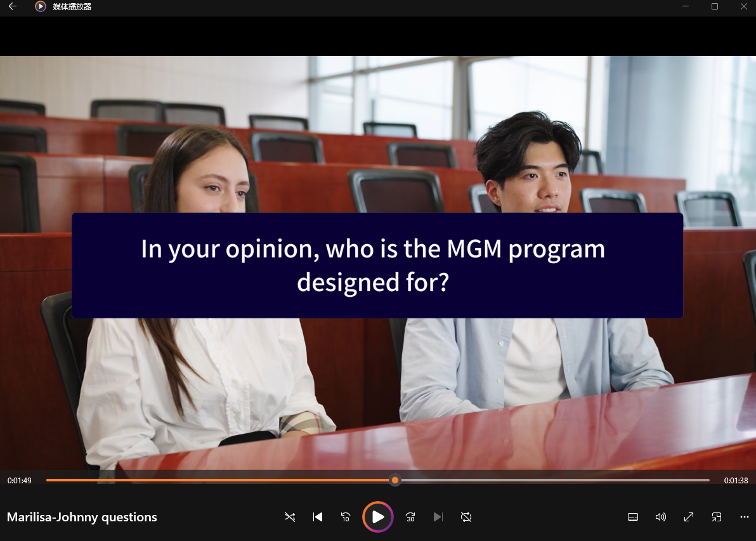Viewport: 756px width, 541px height.
Task: Toggle repeat mode
Action: pos(466,517)
